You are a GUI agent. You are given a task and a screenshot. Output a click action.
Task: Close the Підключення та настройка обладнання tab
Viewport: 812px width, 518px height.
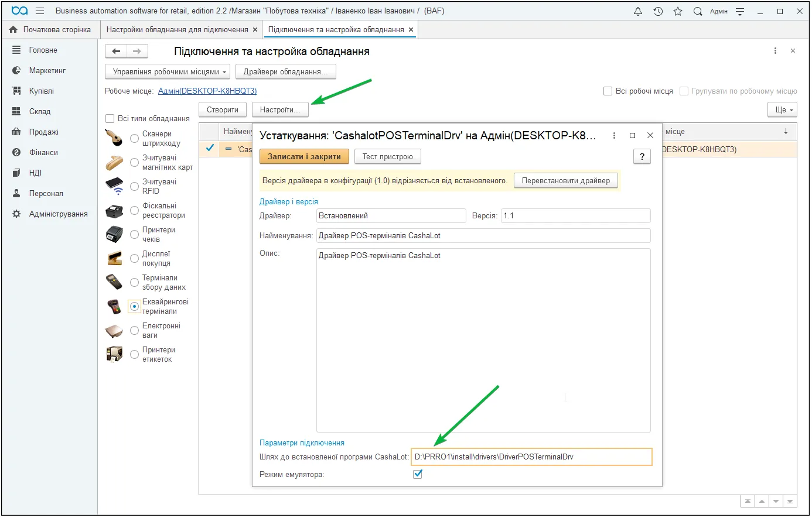click(x=411, y=29)
